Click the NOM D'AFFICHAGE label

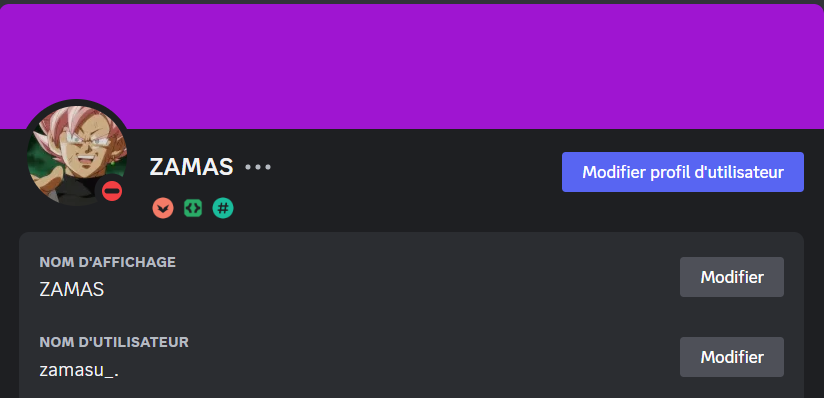click(108, 262)
